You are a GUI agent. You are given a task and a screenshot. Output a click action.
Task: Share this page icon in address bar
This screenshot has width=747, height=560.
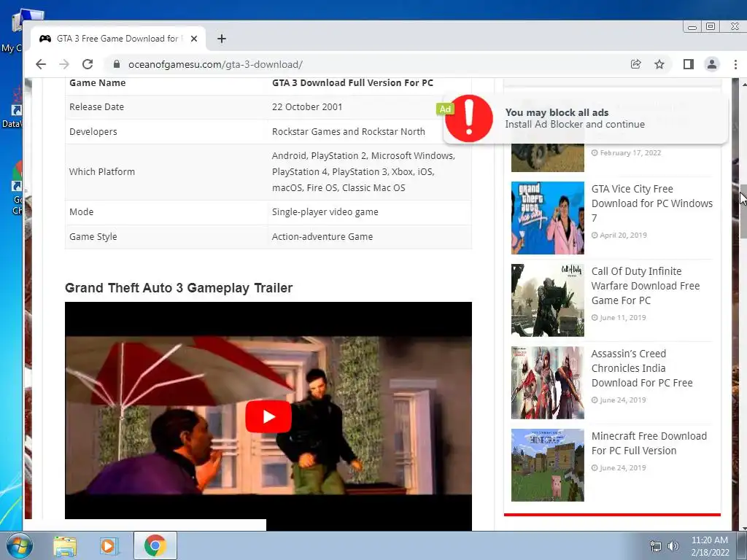(x=636, y=64)
